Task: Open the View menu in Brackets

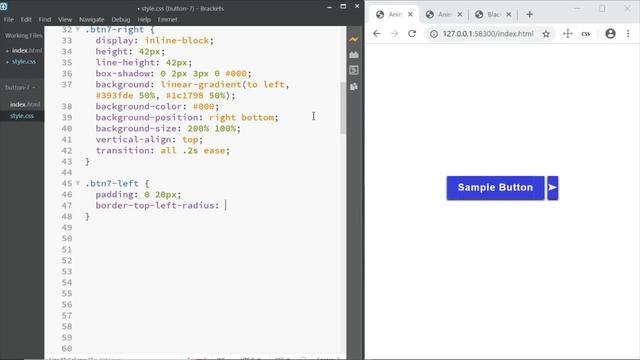Action: [65, 20]
